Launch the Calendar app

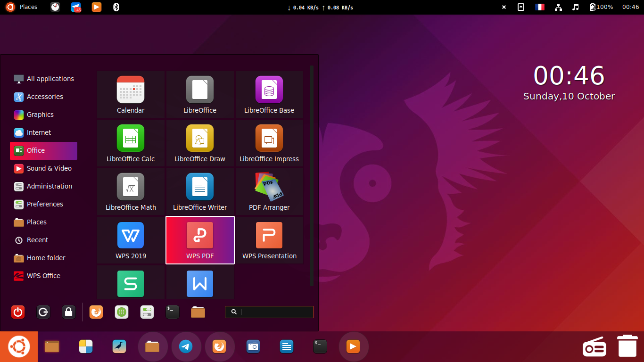click(131, 94)
